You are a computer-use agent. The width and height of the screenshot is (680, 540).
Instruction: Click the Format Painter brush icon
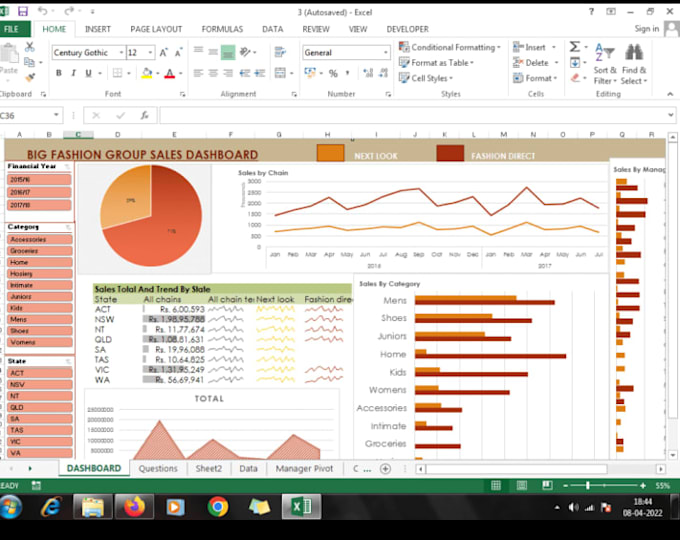29,78
